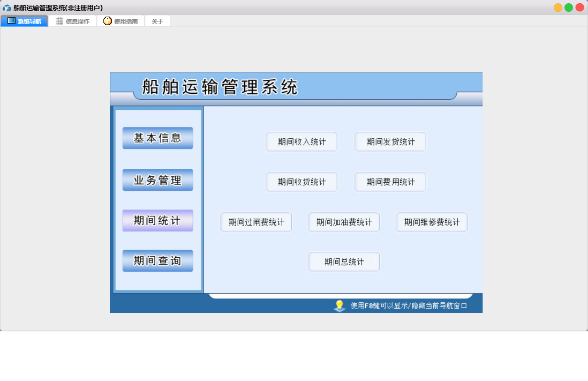Viewport: 588px width, 381px height.
Task: Open 期间加油费统计
Action: pos(344,222)
